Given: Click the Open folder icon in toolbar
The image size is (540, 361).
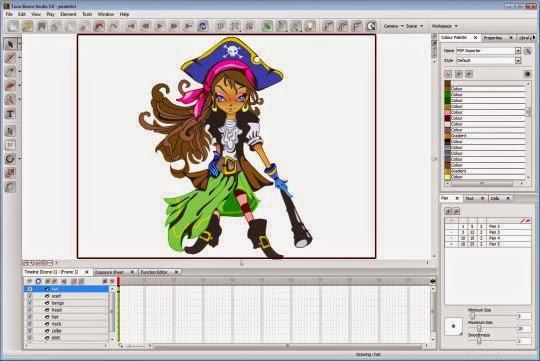Looking at the screenshot, I should point(27,26).
